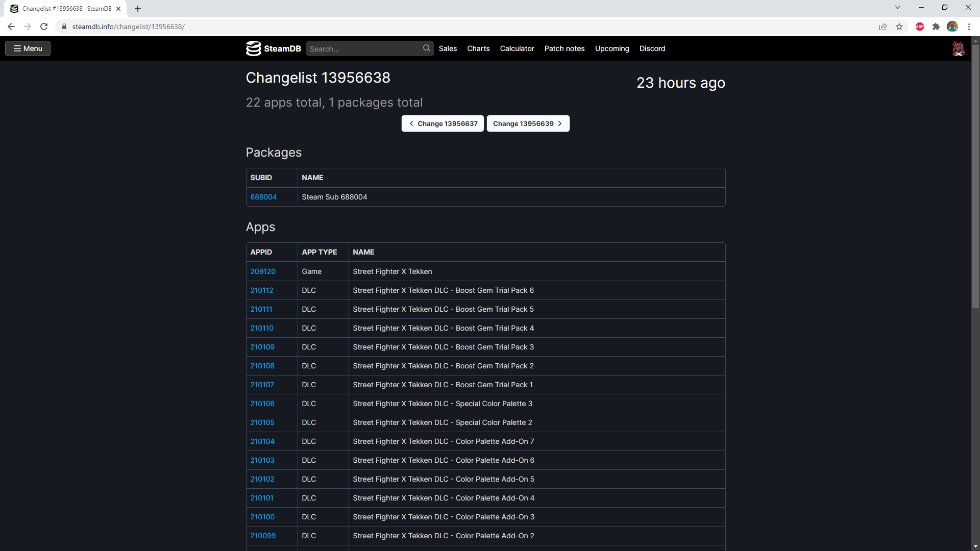This screenshot has height=551, width=980.
Task: Open the tab search dropdown
Action: pos(898,7)
